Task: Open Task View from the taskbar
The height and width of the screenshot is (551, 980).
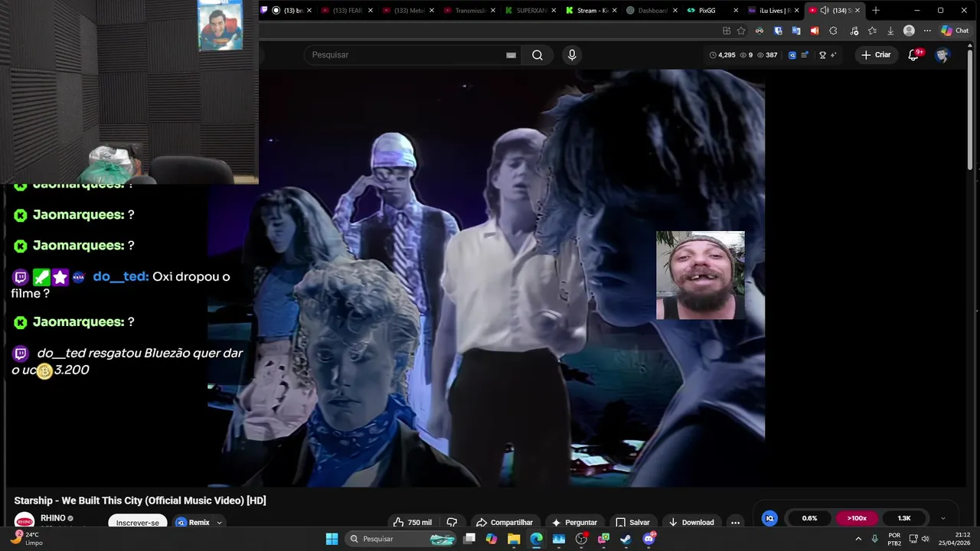Action: point(469,539)
